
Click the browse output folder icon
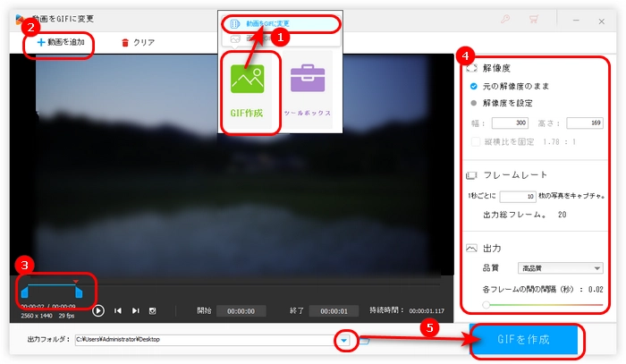364,341
